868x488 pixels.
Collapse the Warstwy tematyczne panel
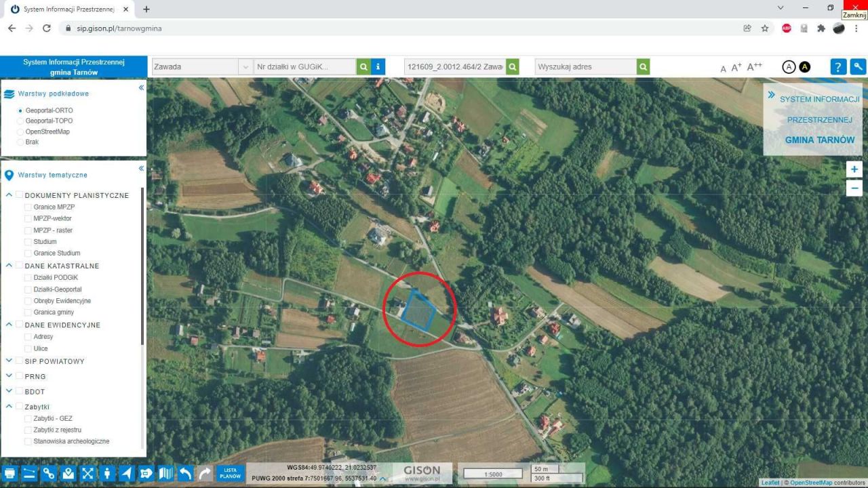point(141,168)
